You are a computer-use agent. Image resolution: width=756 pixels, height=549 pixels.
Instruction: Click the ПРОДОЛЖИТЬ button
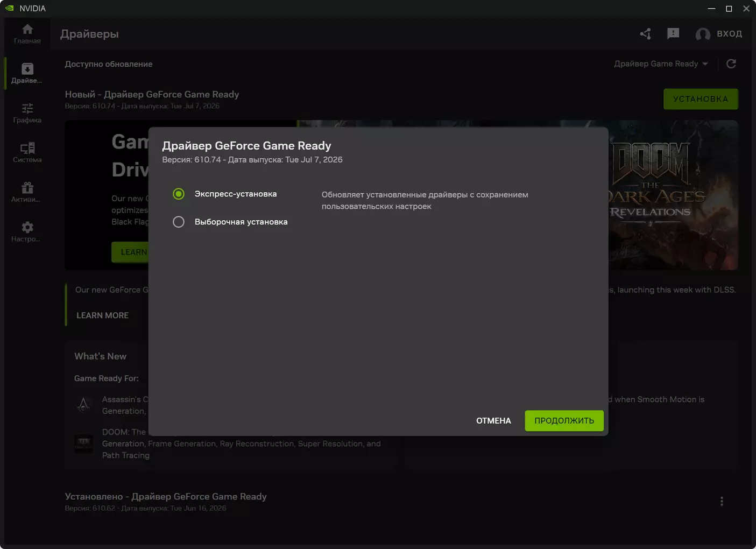point(564,421)
